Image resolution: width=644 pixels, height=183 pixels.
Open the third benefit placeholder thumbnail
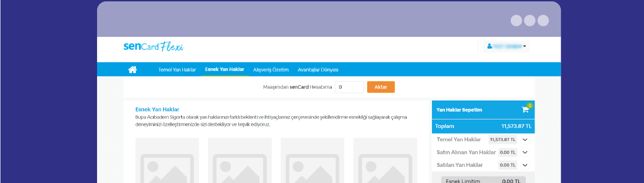pos(312,160)
